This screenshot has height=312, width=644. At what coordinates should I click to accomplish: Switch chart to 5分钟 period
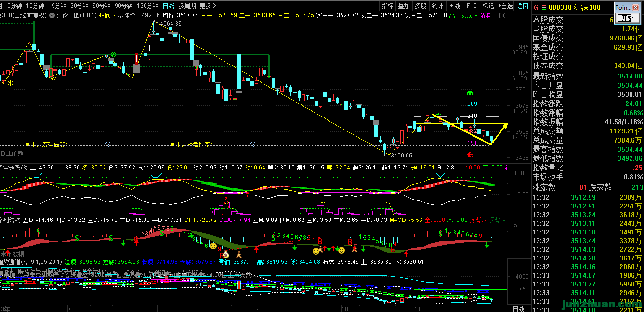tap(15, 6)
